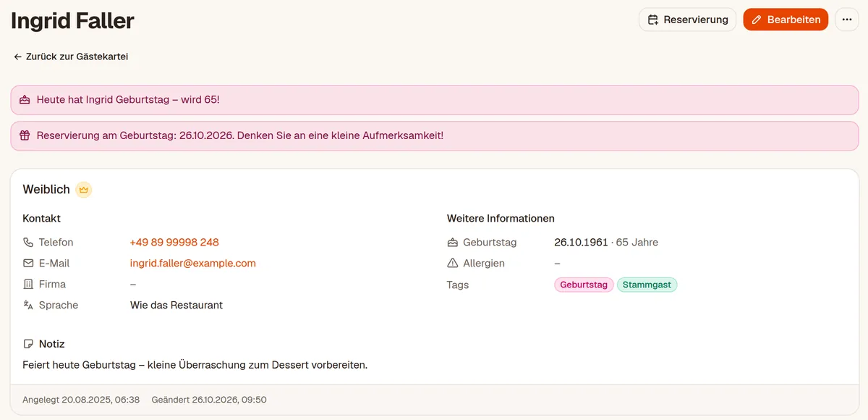This screenshot has height=420, width=868.
Task: Click the envelope icon beside E-Mail
Action: coord(28,264)
